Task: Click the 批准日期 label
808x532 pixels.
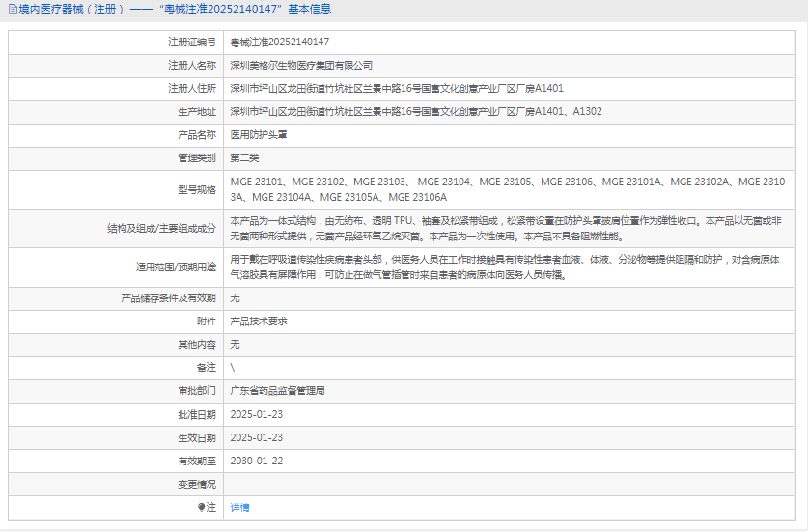Action: click(x=197, y=414)
